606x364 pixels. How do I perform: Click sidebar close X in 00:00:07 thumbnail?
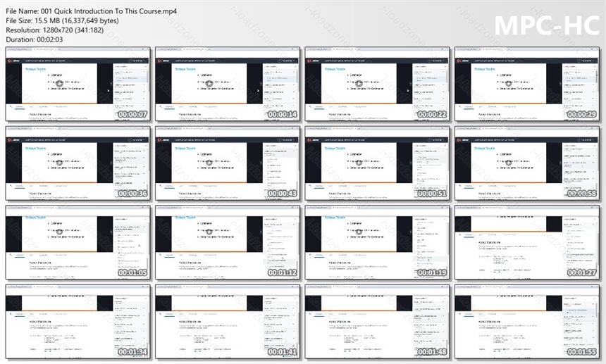(147, 66)
